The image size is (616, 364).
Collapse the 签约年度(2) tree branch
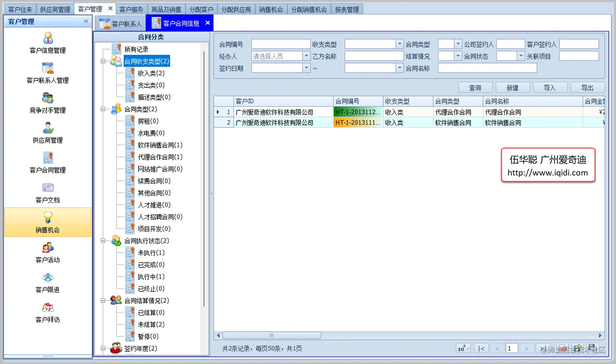103,349
